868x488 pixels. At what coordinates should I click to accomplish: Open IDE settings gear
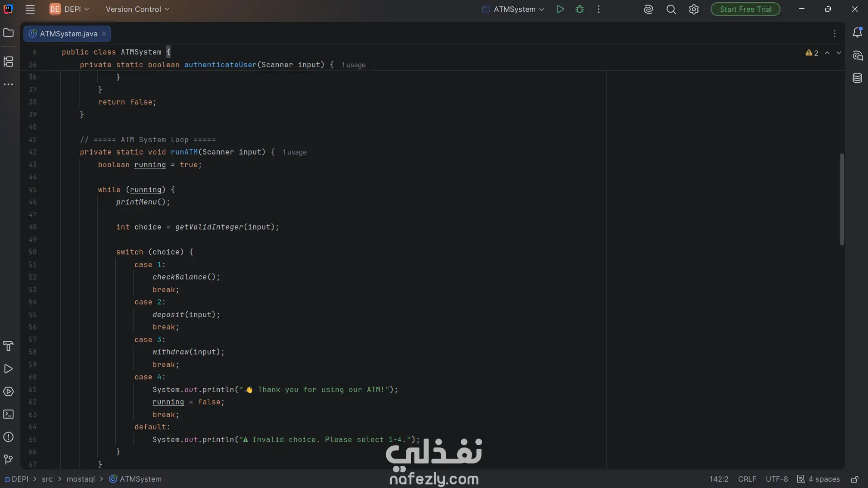pyautogui.click(x=694, y=9)
